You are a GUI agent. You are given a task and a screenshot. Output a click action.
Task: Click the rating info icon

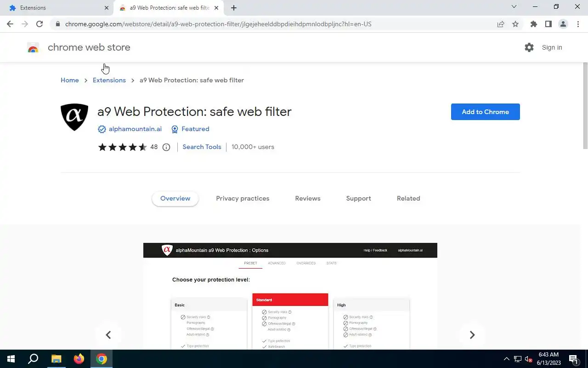coord(166,147)
